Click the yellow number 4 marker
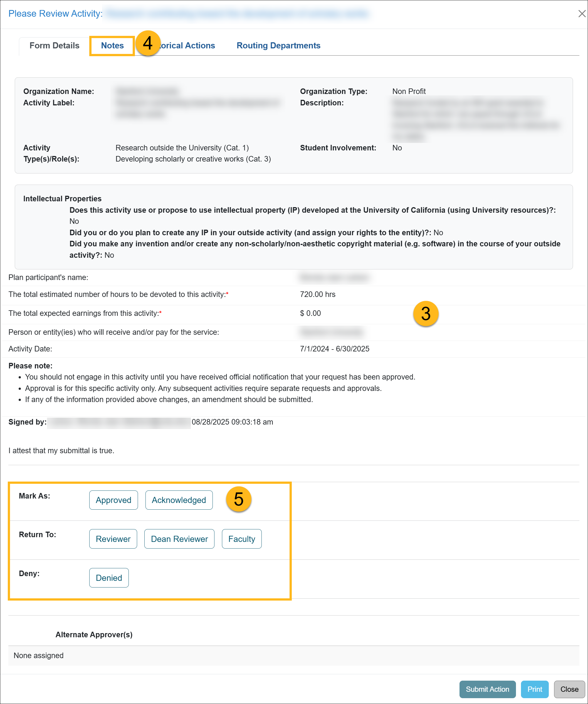The height and width of the screenshot is (704, 588). coord(148,43)
